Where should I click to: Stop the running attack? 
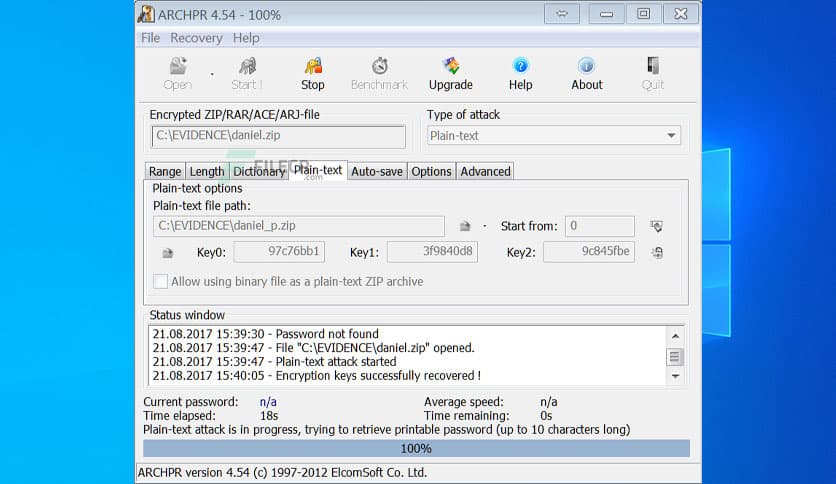point(312,74)
